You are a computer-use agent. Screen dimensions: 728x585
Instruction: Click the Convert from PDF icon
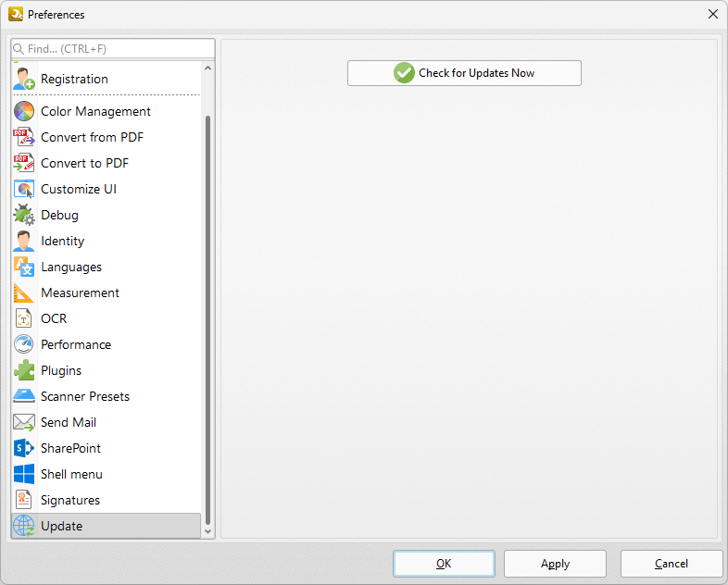pos(24,137)
